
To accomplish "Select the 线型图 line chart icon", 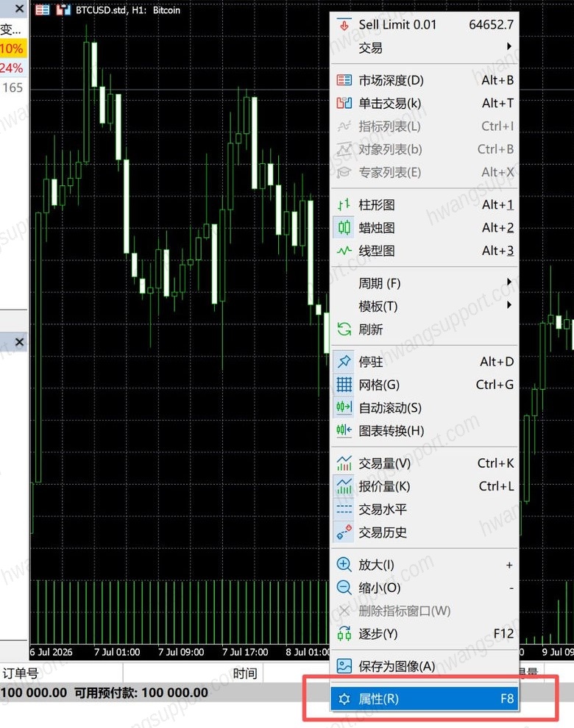I will (x=344, y=251).
